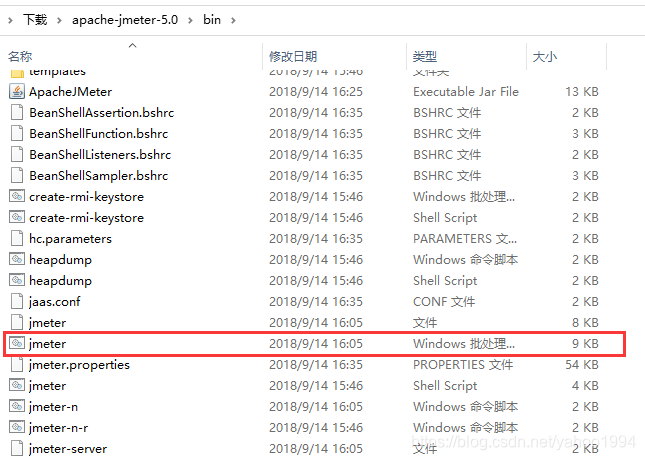
Task: Sort by the 类型 column header
Action: pos(425,56)
